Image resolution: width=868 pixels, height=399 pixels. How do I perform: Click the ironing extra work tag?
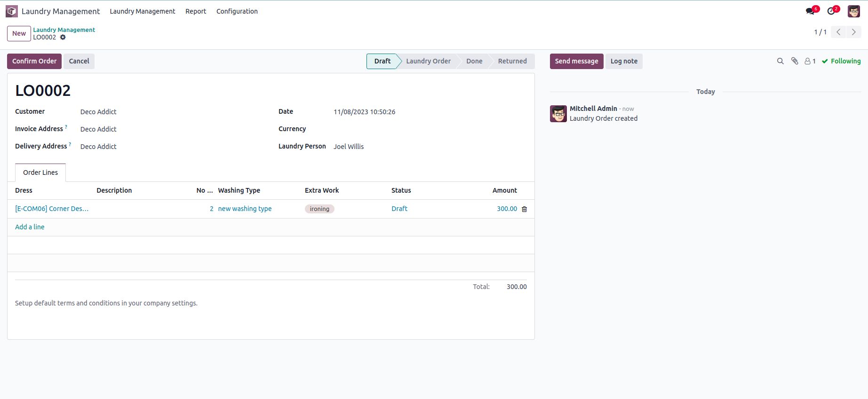319,209
